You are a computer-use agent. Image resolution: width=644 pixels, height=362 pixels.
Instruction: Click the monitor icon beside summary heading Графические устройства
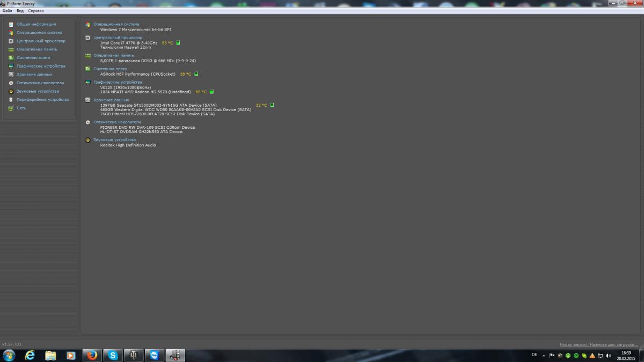pyautogui.click(x=88, y=82)
